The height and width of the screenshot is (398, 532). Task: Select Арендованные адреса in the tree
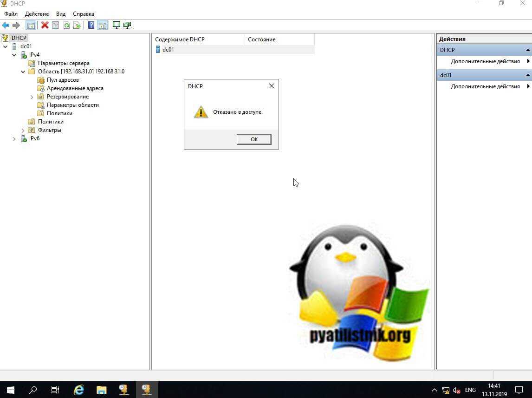(x=75, y=88)
